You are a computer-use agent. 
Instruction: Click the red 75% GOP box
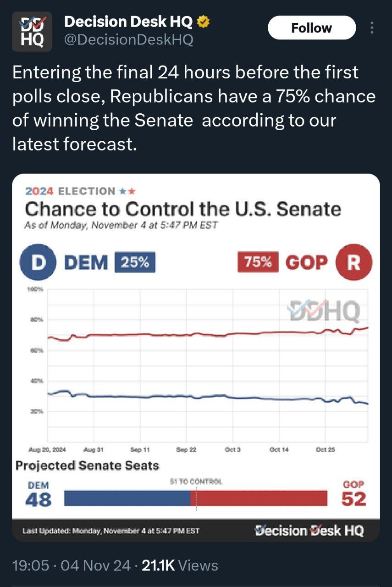(258, 263)
